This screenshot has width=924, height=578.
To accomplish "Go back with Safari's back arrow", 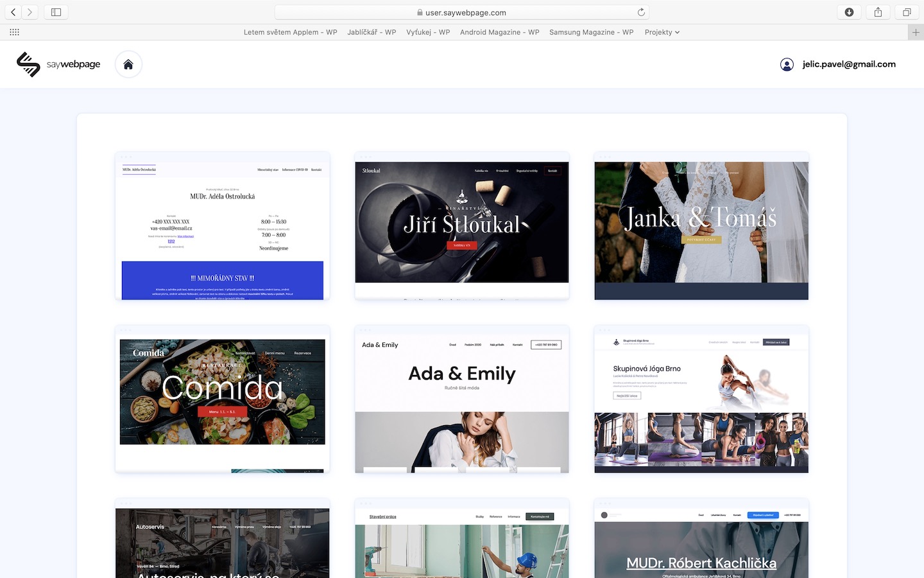I will tap(13, 12).
